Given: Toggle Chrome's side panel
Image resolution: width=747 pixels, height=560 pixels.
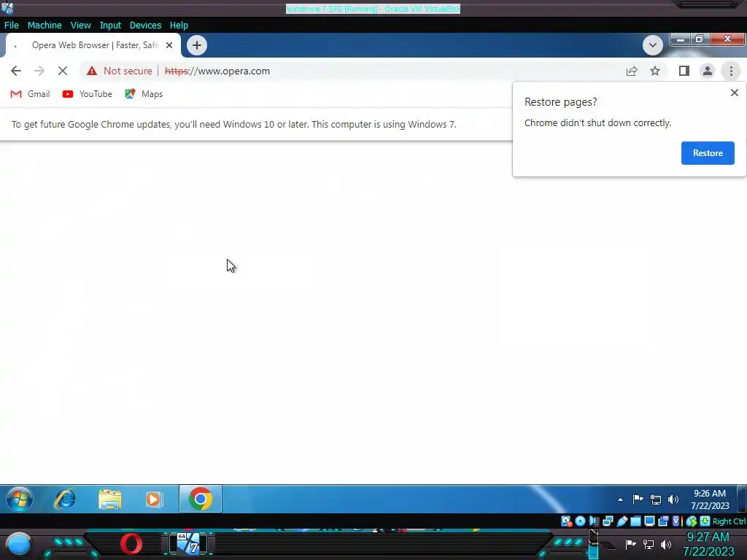Looking at the screenshot, I should tap(684, 71).
